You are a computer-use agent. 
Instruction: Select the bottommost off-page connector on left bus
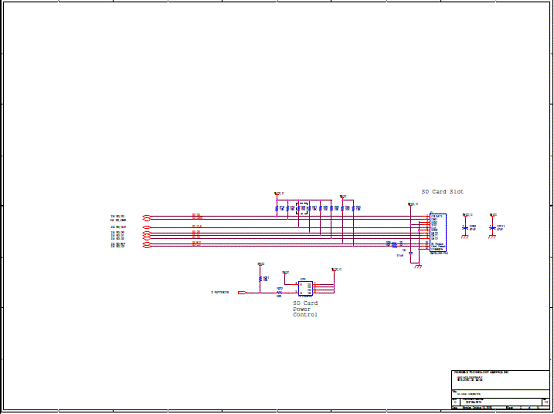[x=147, y=246]
